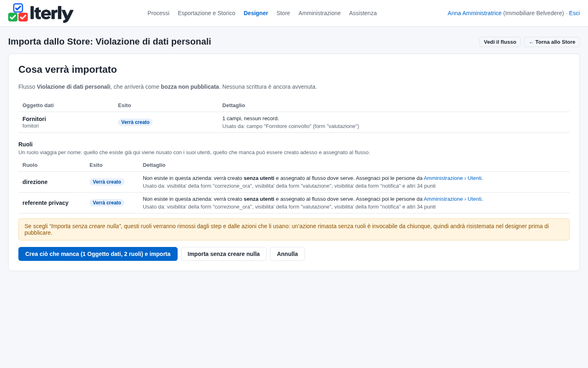Choose Importa senza creare nulla
Screen dimensions: 588x368
pyautogui.click(x=224, y=254)
